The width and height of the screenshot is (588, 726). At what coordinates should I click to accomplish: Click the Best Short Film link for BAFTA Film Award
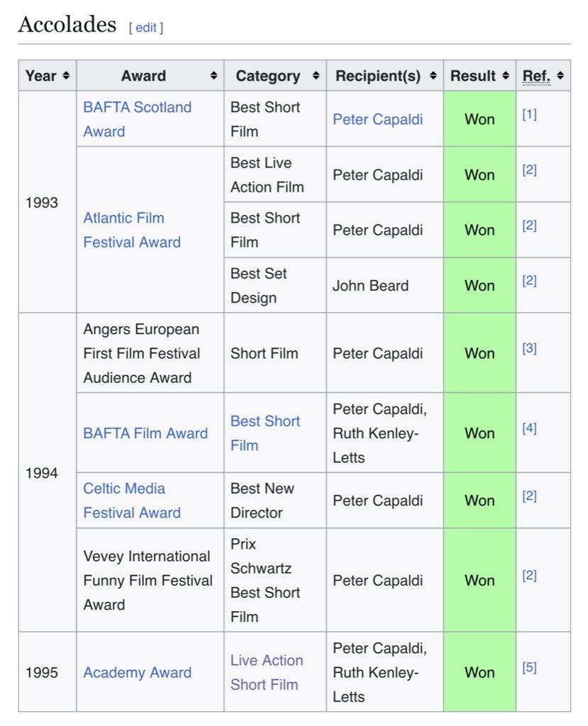point(265,433)
